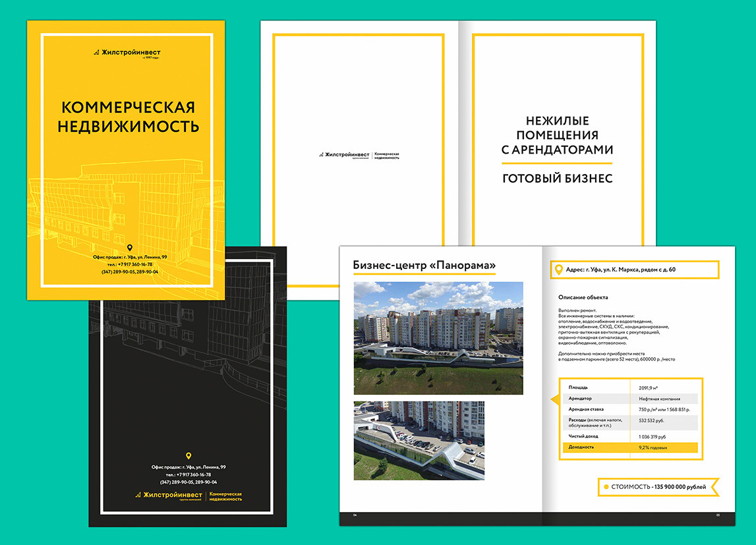Click the yellow arrow pointer beside the data table
This screenshot has height=545, width=756.
click(x=554, y=398)
